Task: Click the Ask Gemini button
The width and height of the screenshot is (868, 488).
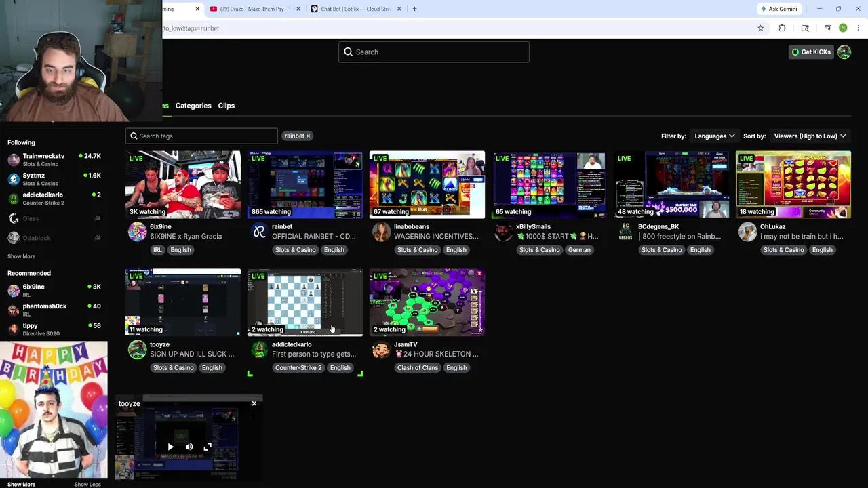Action: pyautogui.click(x=778, y=9)
